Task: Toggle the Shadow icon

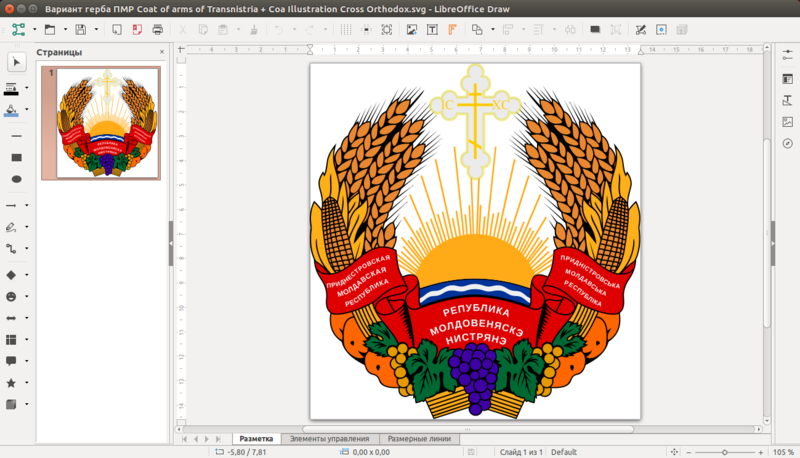Action: click(x=595, y=30)
